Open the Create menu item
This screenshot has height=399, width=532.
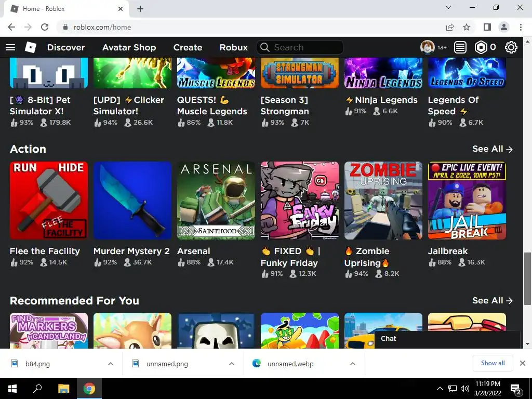pos(188,47)
